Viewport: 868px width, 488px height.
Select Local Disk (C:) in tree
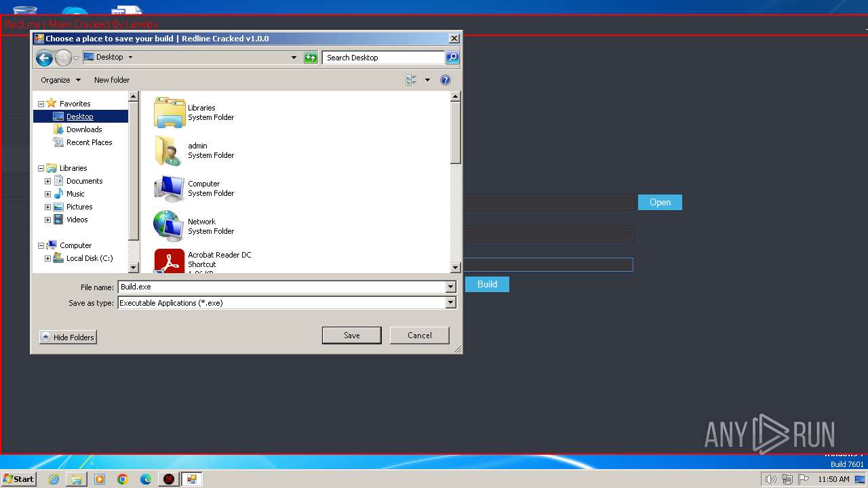click(90, 258)
